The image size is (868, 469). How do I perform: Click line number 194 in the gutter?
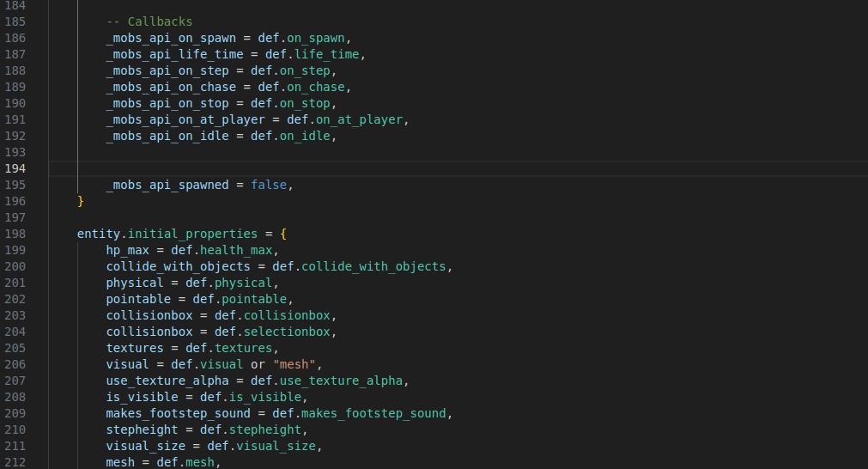[x=15, y=168]
